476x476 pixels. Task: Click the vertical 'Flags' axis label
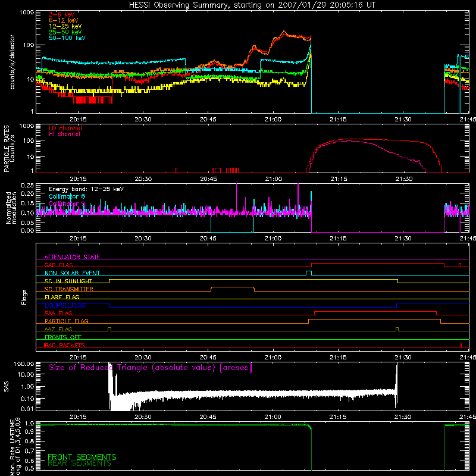[24, 297]
